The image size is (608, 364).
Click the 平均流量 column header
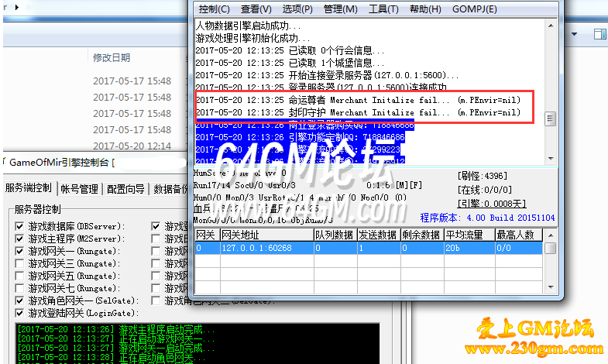pyautogui.click(x=469, y=235)
